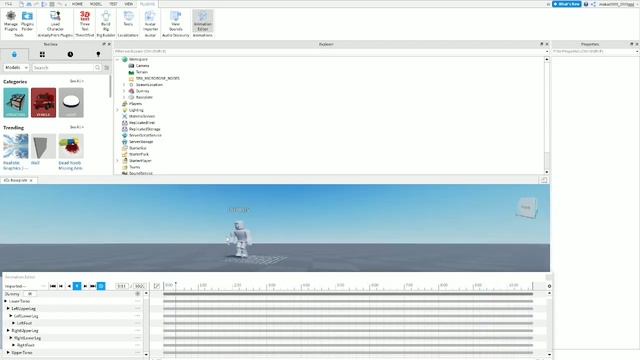Expand the LeftUpperLeg track
The image size is (640, 360).
[8, 309]
